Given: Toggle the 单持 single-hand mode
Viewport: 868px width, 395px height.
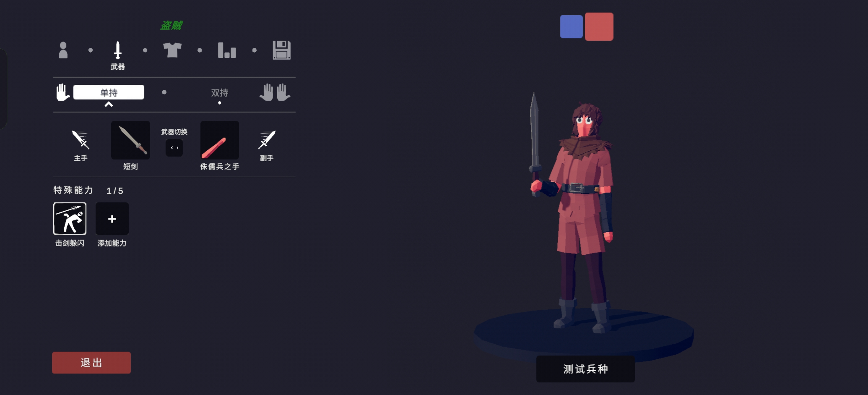Looking at the screenshot, I should (x=109, y=92).
